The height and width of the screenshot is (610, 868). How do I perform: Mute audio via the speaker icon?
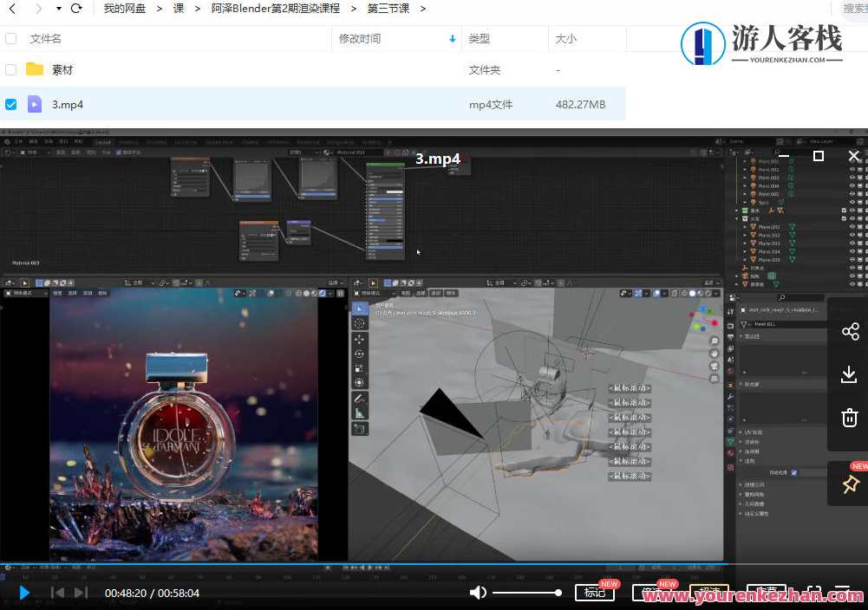(x=478, y=593)
